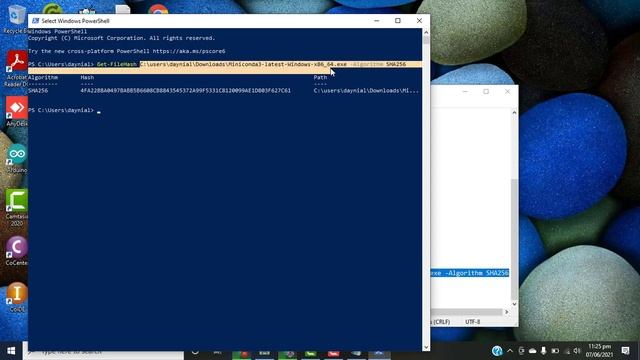Click the Notepad vertical scrollbar thumb

coord(514,239)
